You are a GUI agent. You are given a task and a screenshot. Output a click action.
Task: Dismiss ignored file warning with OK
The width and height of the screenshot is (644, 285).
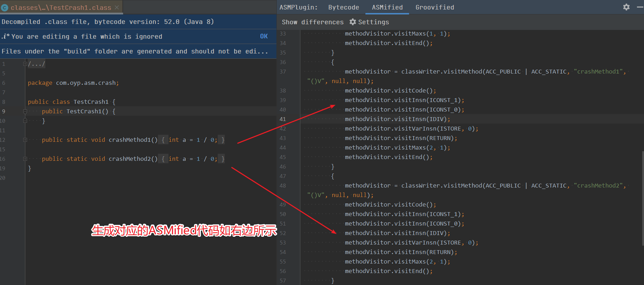[264, 36]
